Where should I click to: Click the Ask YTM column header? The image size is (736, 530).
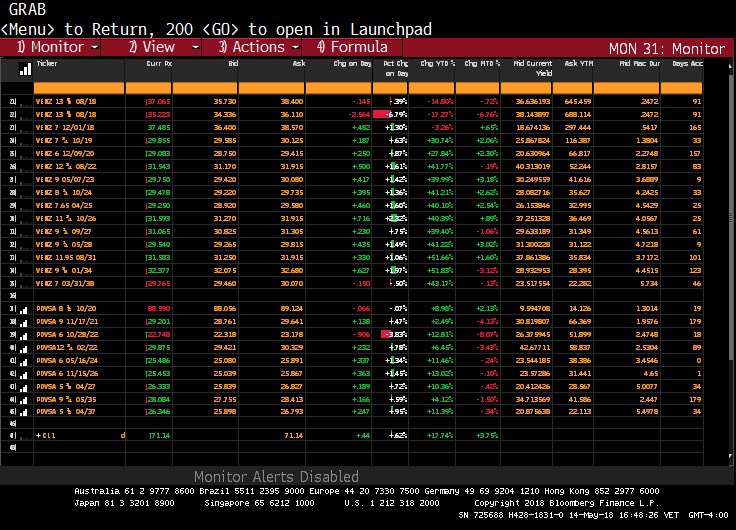pos(578,62)
